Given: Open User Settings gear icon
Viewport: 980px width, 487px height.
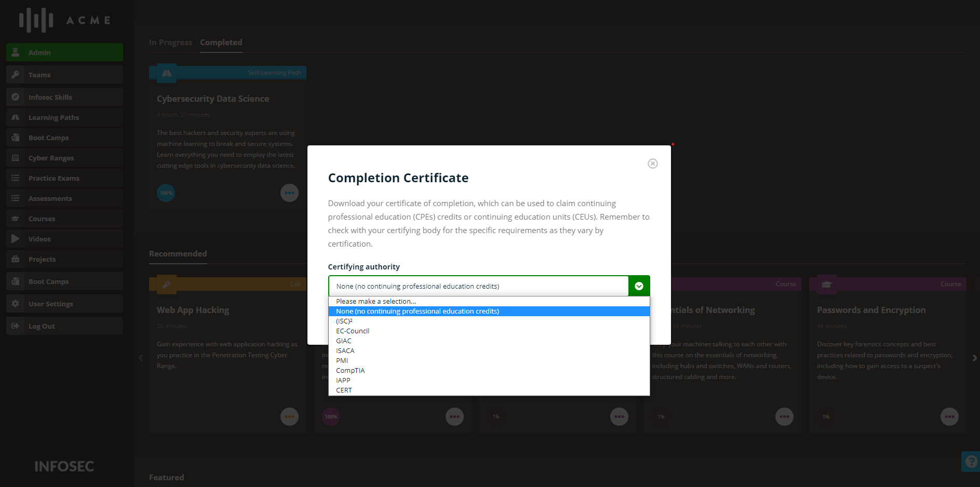Looking at the screenshot, I should click(16, 304).
